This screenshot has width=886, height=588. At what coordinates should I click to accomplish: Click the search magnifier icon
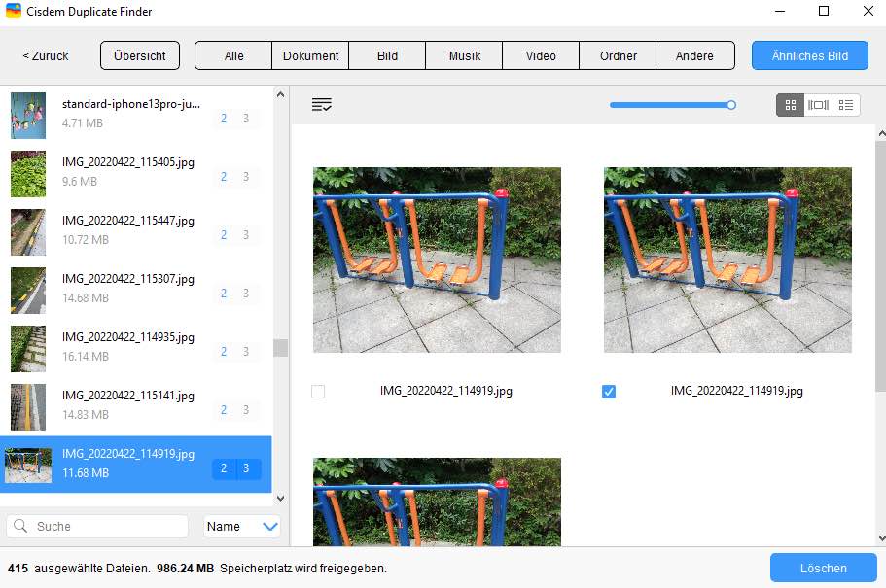click(x=20, y=526)
